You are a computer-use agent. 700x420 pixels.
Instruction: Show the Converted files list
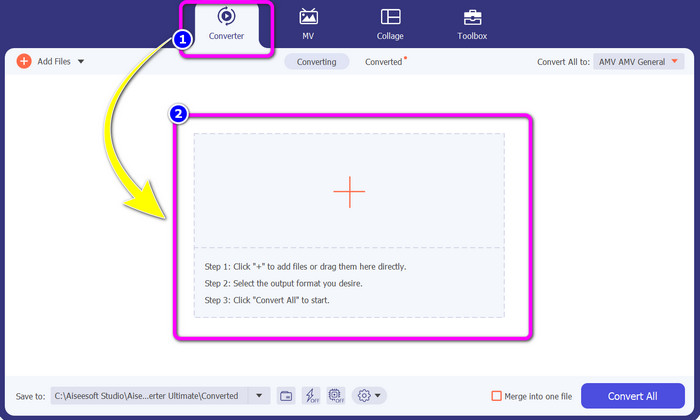(384, 62)
